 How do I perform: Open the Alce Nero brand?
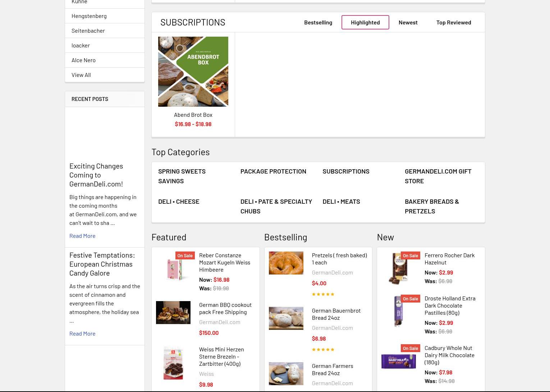click(x=83, y=60)
